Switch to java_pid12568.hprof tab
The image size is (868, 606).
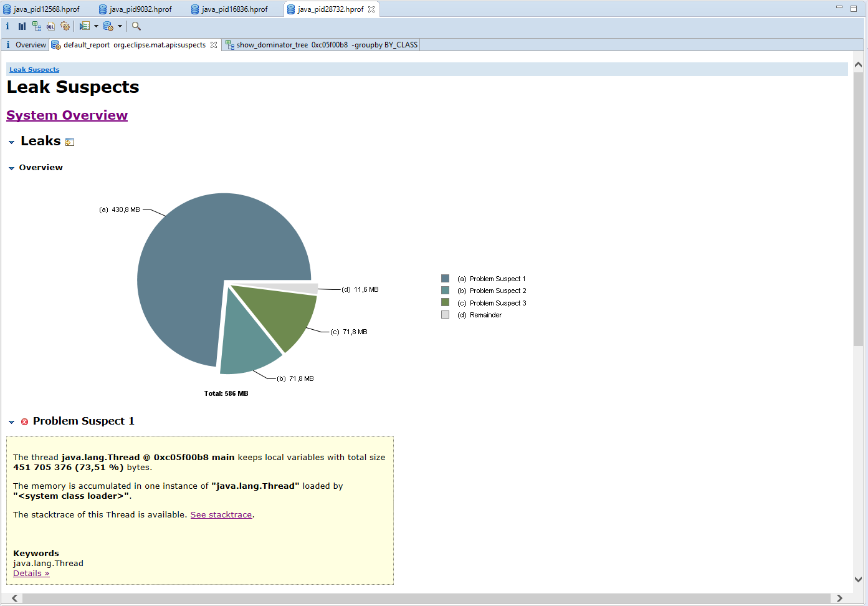[x=41, y=9]
